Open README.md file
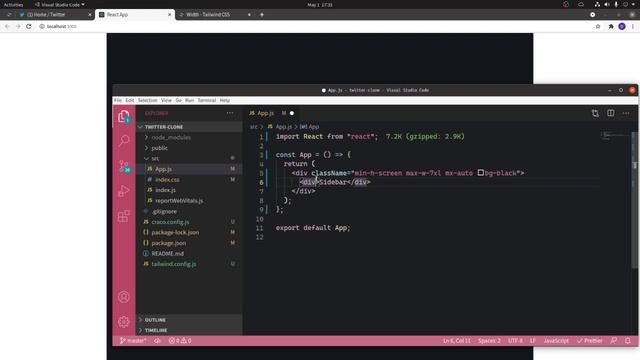 click(x=167, y=253)
